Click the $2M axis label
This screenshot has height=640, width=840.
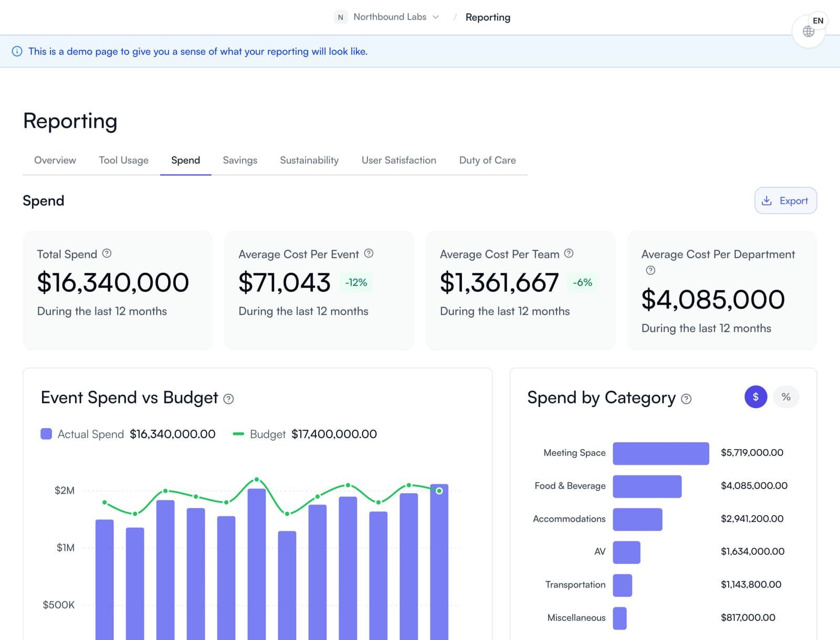[65, 490]
